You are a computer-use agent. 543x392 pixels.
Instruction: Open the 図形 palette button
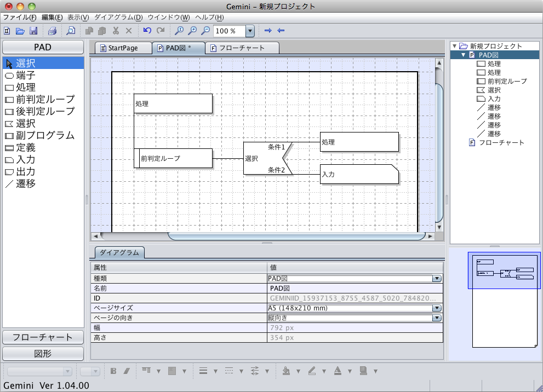43,354
